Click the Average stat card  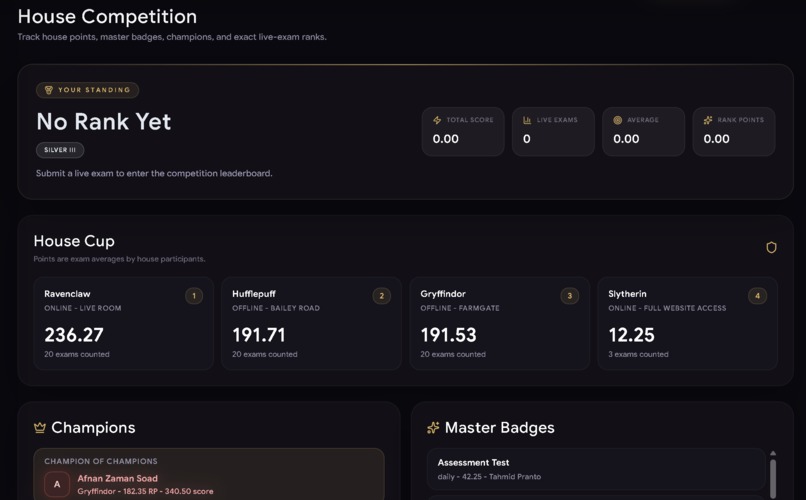644,132
